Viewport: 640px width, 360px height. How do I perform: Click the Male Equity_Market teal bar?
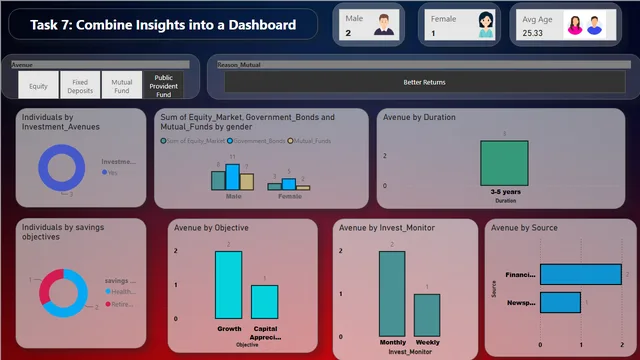tap(218, 180)
